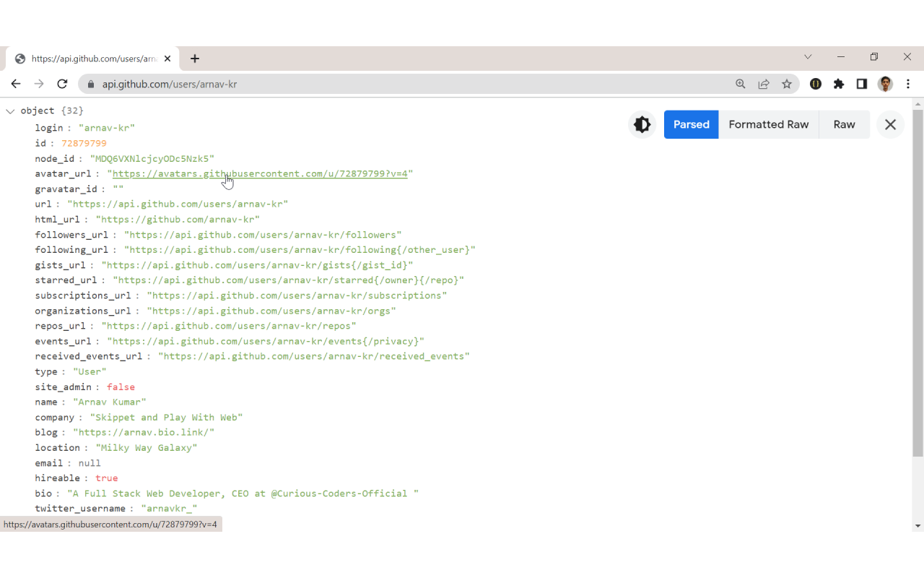Go forward to the next page

point(39,84)
